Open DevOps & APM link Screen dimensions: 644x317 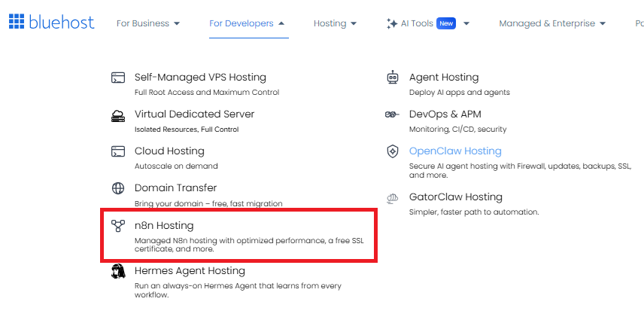[445, 114]
